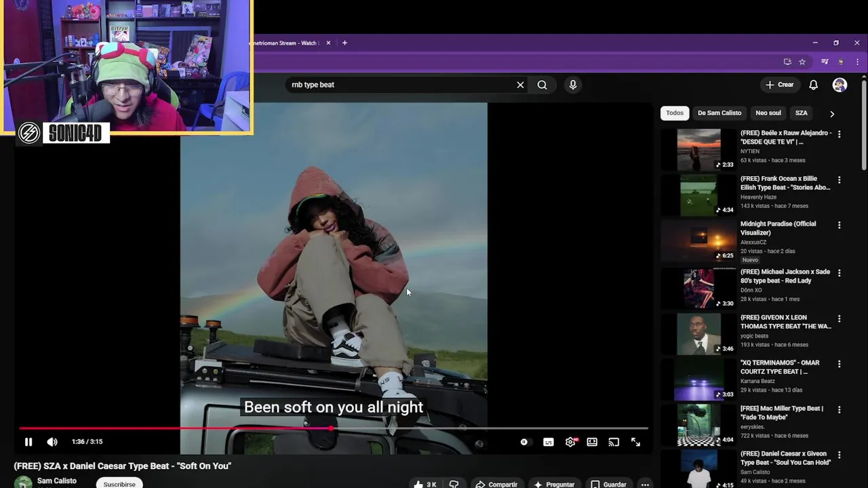This screenshot has height=488, width=868.
Task: Toggle subtitles with the captions icon
Action: (x=548, y=442)
